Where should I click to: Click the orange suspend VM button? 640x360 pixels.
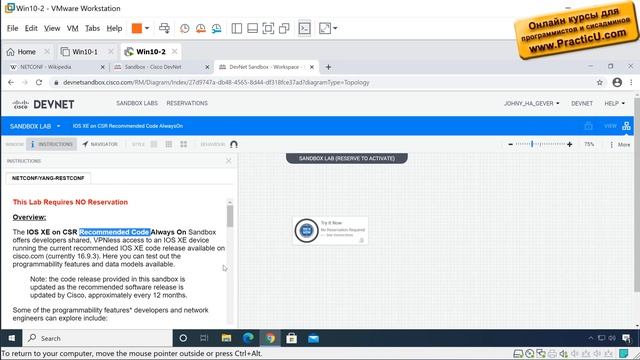coord(137,28)
